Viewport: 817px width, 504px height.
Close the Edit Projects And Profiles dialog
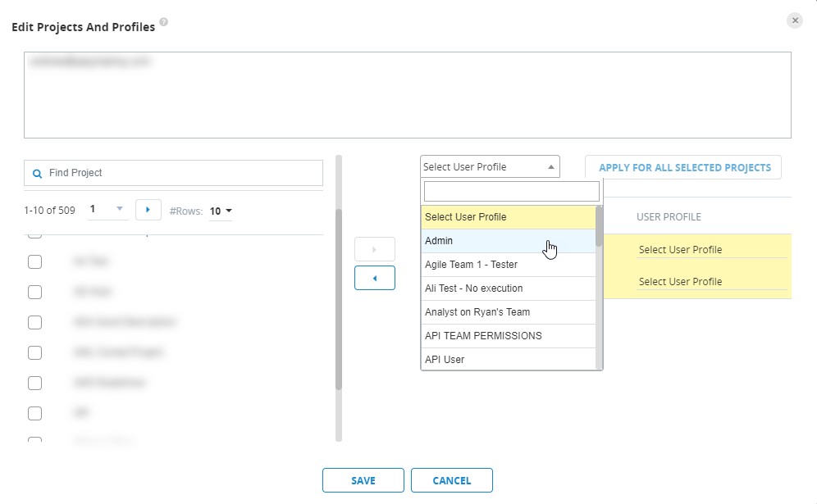[794, 20]
